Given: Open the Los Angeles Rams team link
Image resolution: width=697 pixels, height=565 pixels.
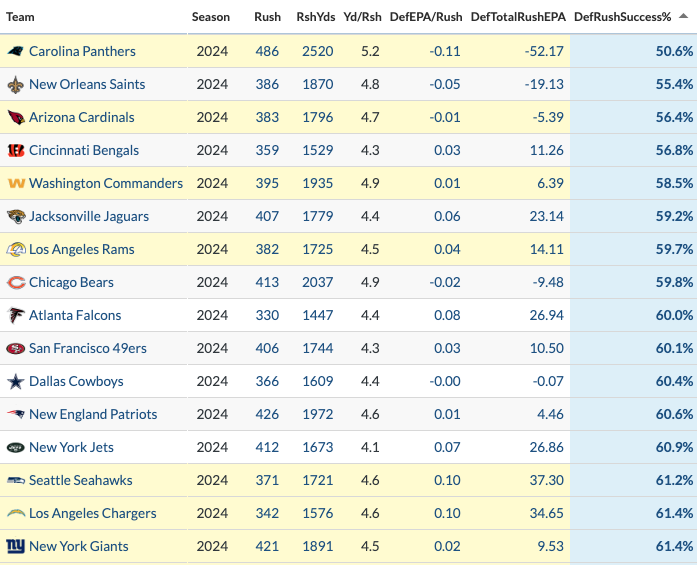Looking at the screenshot, I should [82, 249].
